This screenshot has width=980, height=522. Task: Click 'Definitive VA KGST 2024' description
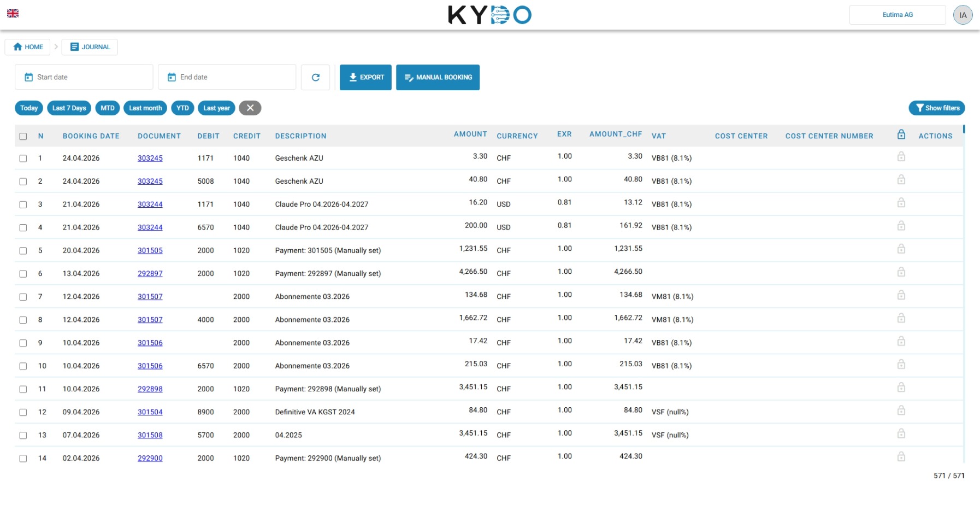315,412
